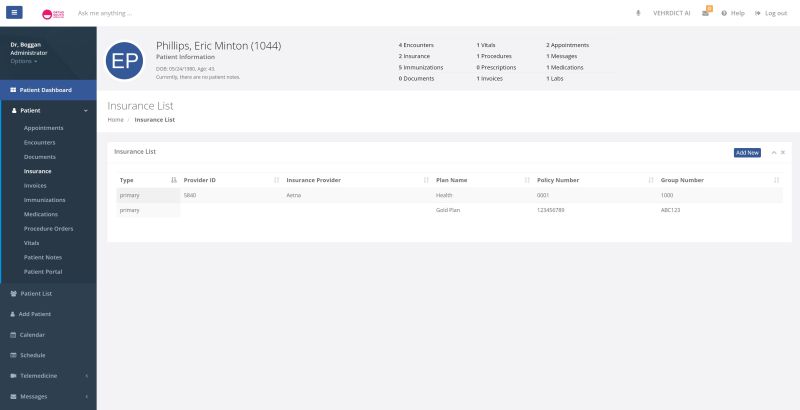Screen dimensions: 800x410
Task: Open the 1 Invoices summary link
Action: (x=489, y=79)
